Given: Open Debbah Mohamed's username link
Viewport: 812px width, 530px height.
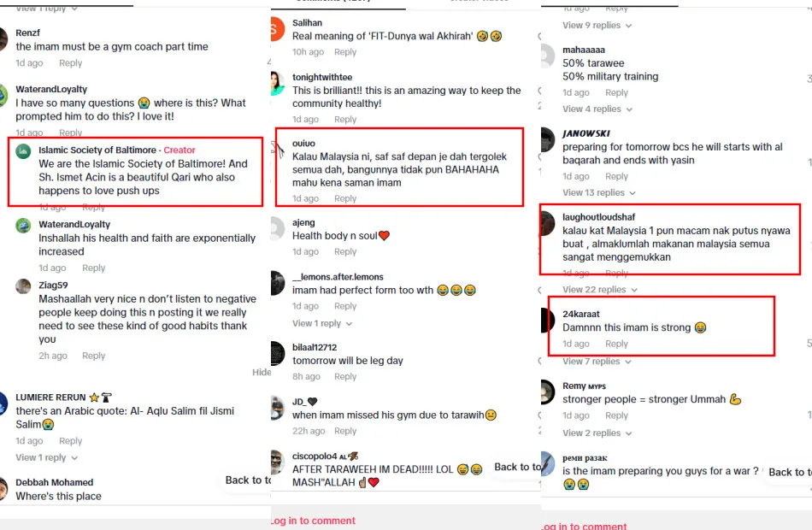Looking at the screenshot, I should (x=55, y=482).
